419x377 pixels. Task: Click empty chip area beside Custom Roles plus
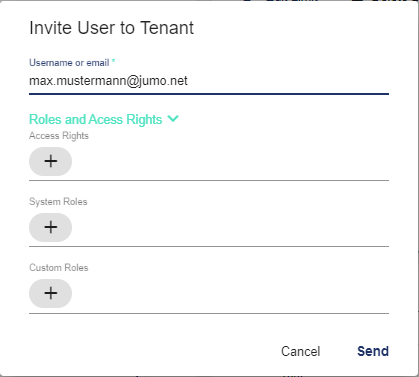[230, 293]
